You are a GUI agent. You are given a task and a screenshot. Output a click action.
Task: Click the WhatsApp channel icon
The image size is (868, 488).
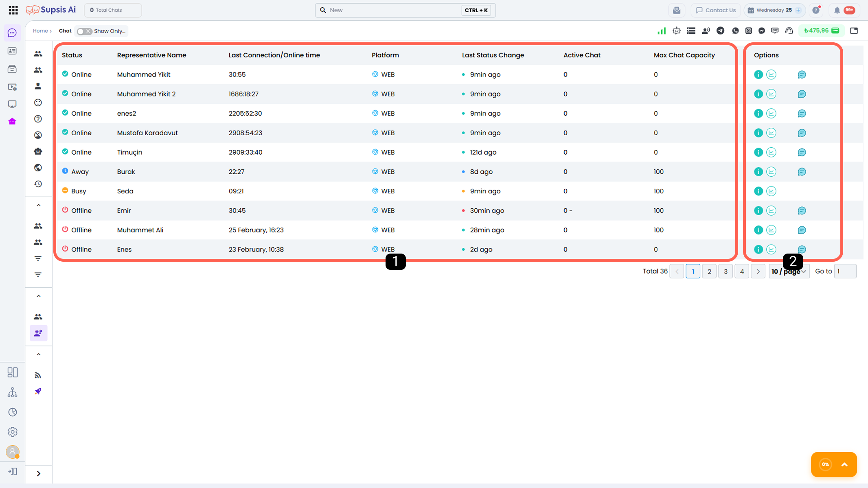pyautogui.click(x=735, y=31)
